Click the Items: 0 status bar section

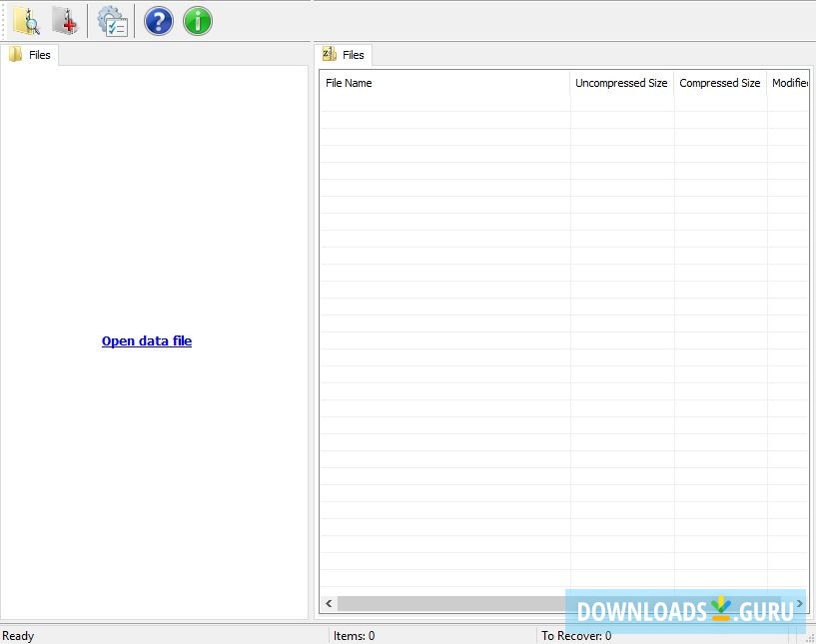353,635
